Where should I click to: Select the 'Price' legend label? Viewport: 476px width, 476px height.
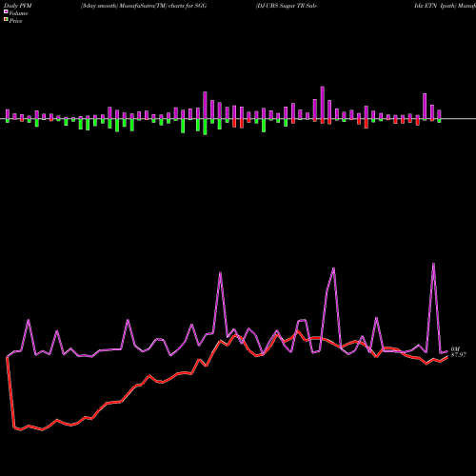coord(15,21)
